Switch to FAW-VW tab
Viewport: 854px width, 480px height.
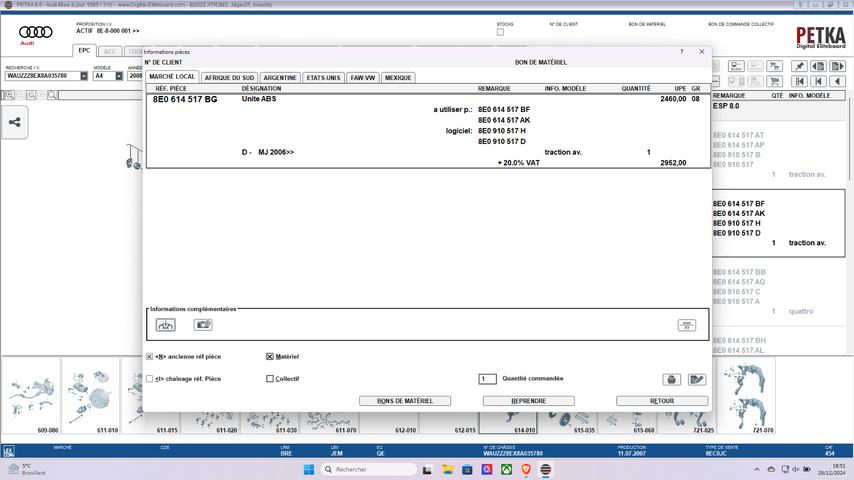click(363, 78)
